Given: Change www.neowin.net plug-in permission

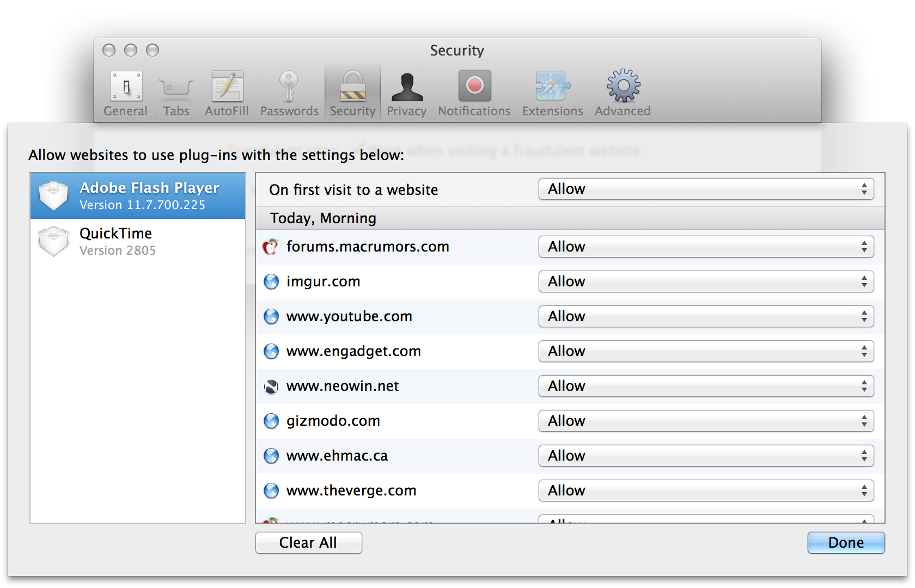Looking at the screenshot, I should click(x=706, y=387).
